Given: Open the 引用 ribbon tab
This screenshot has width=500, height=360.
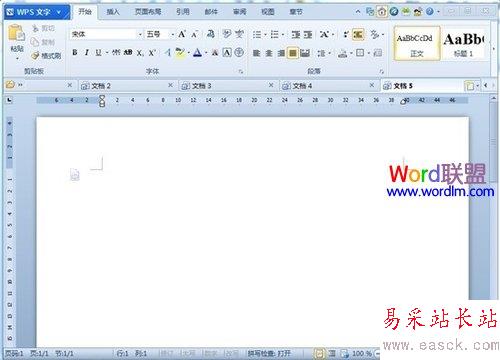Looking at the screenshot, I should (183, 12).
